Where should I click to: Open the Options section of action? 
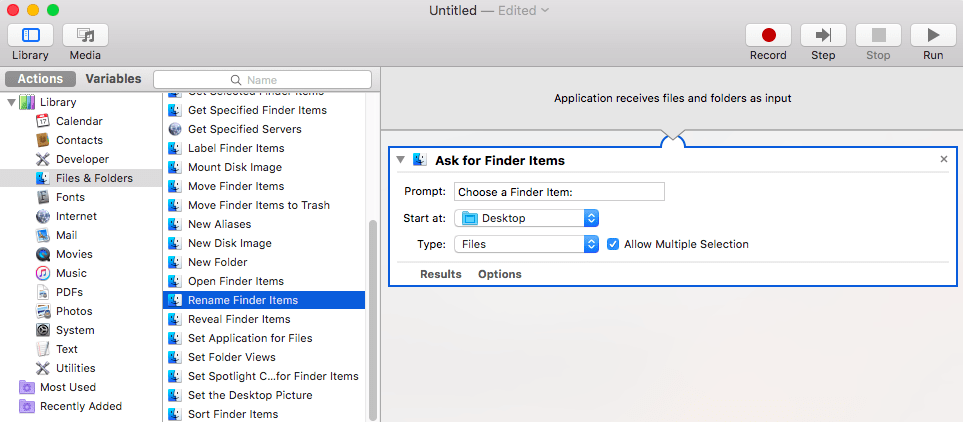point(499,274)
